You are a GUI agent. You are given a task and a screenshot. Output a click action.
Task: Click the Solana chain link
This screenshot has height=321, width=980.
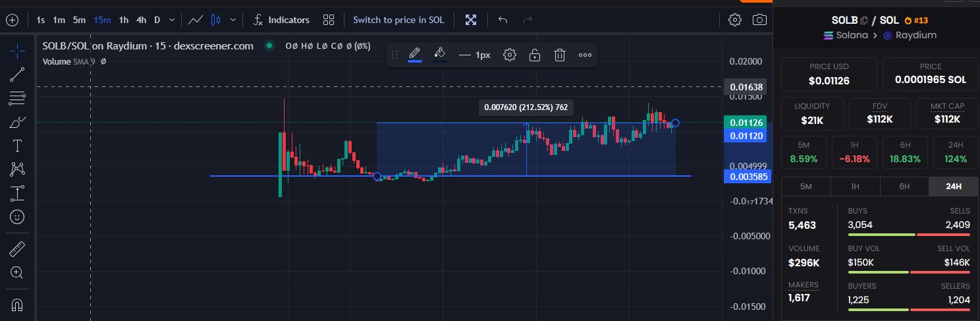click(x=847, y=36)
